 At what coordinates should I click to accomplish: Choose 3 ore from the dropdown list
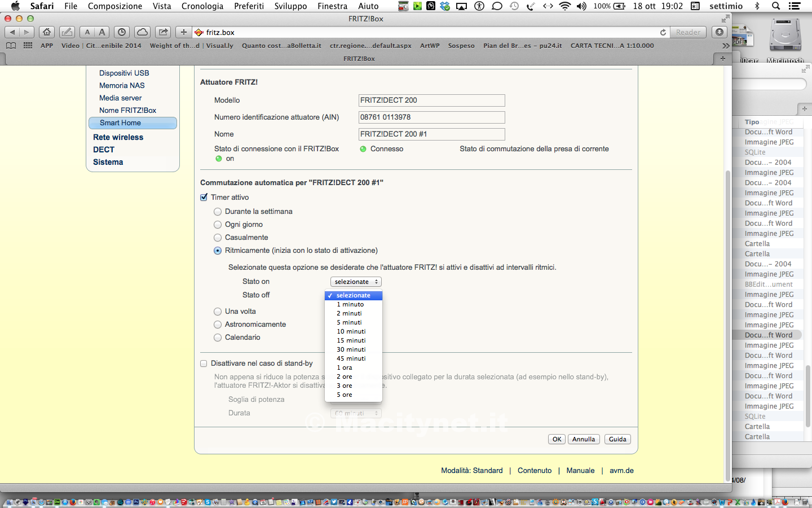[x=354, y=386]
